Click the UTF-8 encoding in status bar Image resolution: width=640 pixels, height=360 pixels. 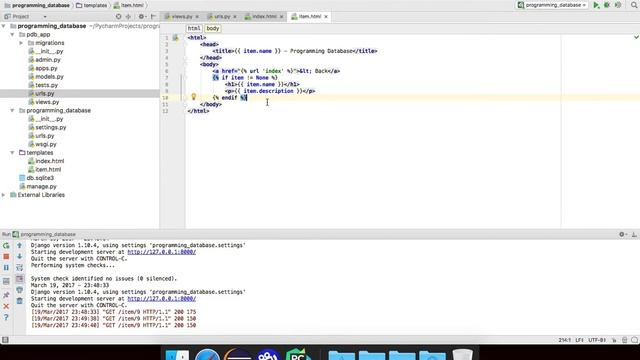click(x=597, y=340)
